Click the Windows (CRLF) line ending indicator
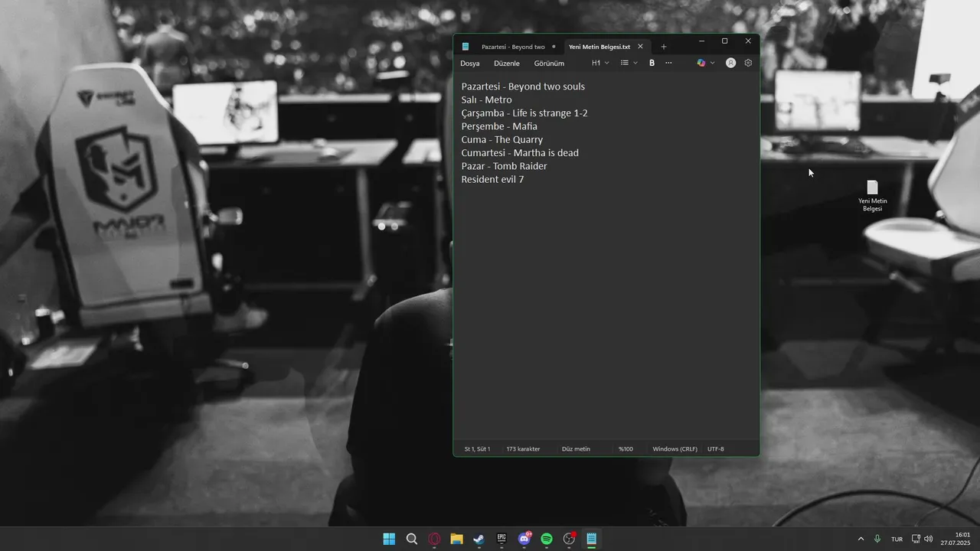The height and width of the screenshot is (551, 980). click(x=675, y=449)
